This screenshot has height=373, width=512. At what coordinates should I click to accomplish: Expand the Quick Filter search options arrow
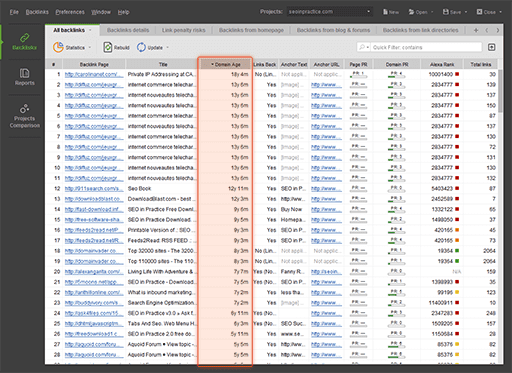coord(368,47)
